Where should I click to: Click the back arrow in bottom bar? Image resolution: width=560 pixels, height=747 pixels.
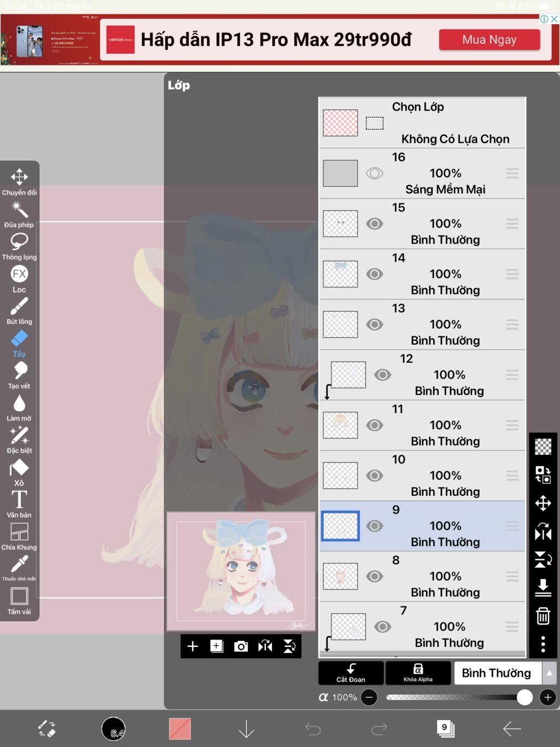(512, 729)
